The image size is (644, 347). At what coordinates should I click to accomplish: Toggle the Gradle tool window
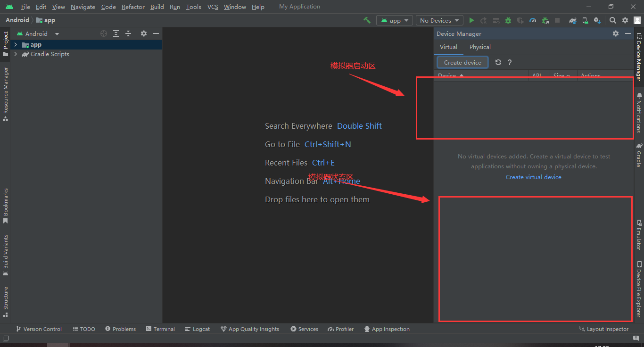[x=639, y=155]
